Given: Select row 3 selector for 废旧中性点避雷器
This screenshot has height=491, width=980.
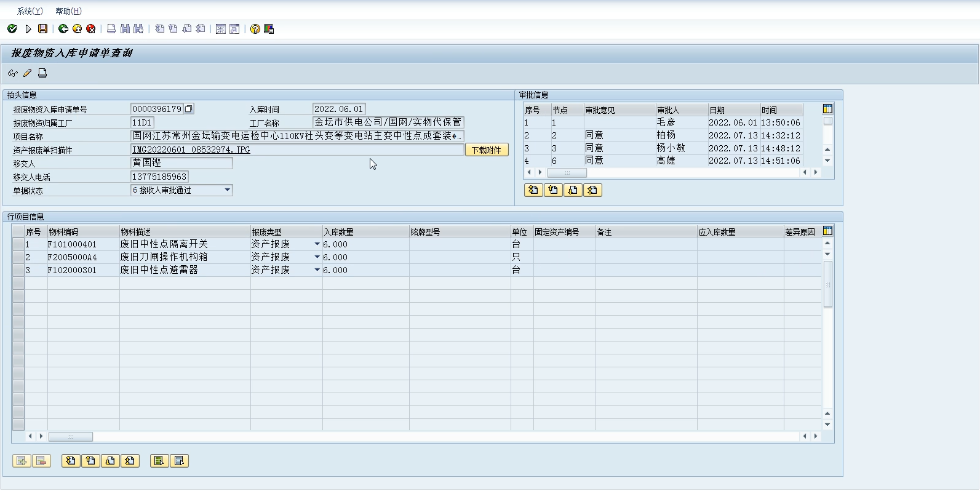Looking at the screenshot, I should 18,270.
